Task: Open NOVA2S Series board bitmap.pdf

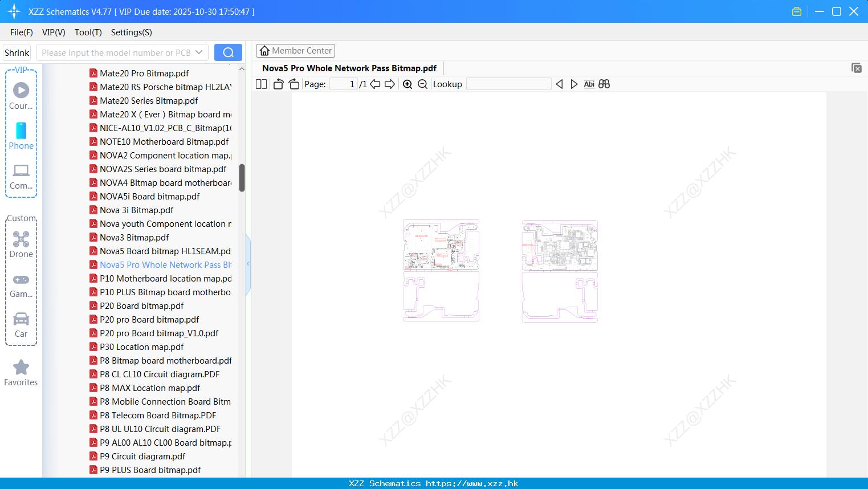Action: [x=158, y=169]
